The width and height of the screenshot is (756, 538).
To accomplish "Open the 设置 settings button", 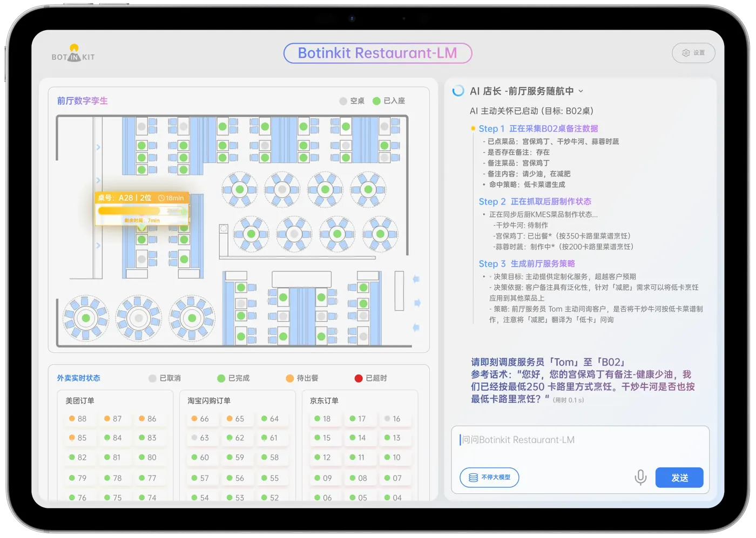I will pos(693,53).
